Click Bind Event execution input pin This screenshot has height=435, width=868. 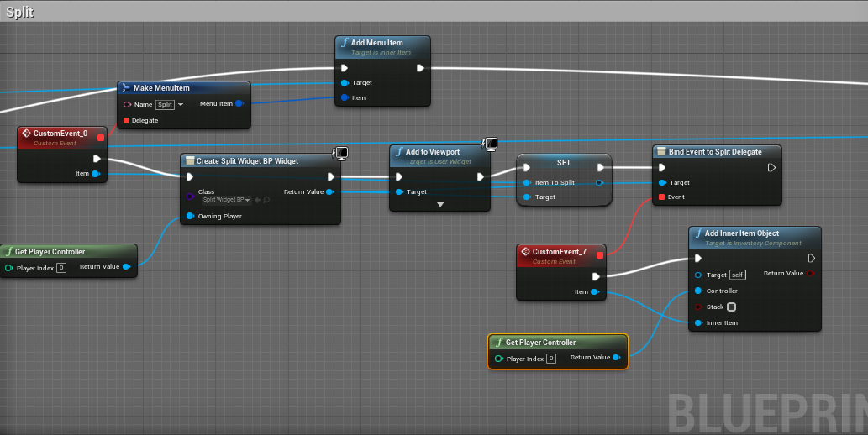[662, 168]
